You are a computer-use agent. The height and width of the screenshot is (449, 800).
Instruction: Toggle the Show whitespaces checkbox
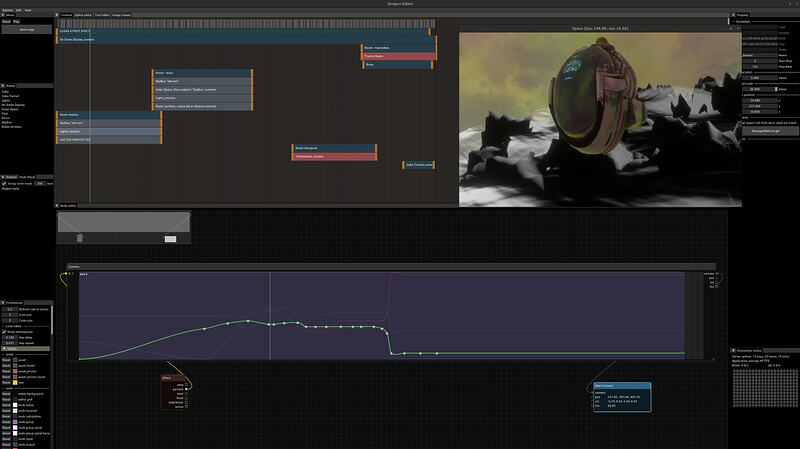4,332
